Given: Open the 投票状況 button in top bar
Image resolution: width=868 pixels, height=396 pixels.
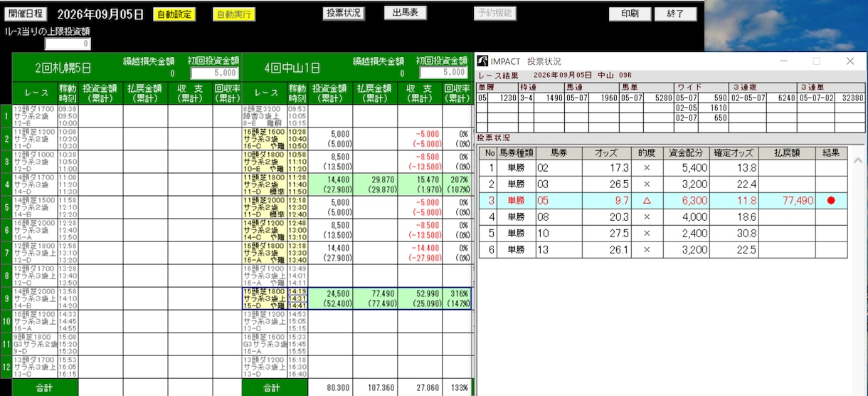Looking at the screenshot, I should [344, 14].
